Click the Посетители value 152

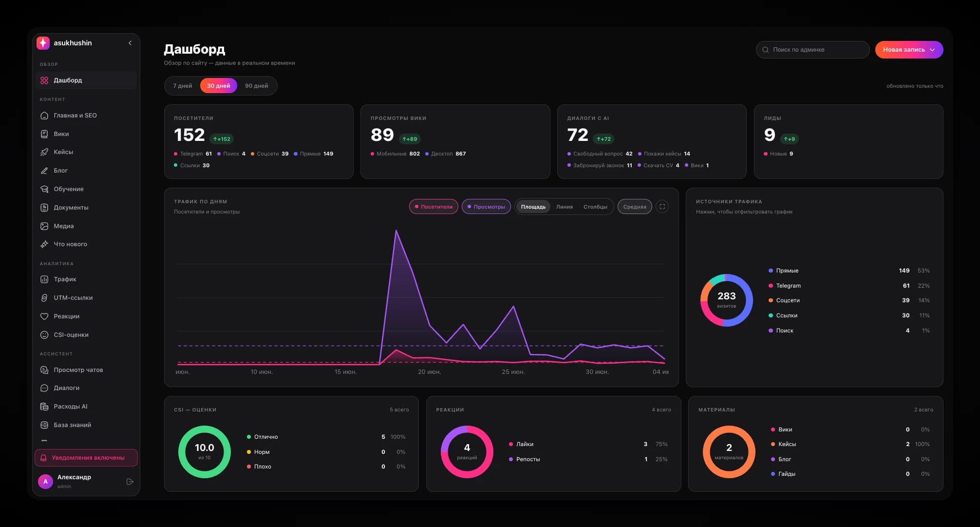pyautogui.click(x=189, y=135)
